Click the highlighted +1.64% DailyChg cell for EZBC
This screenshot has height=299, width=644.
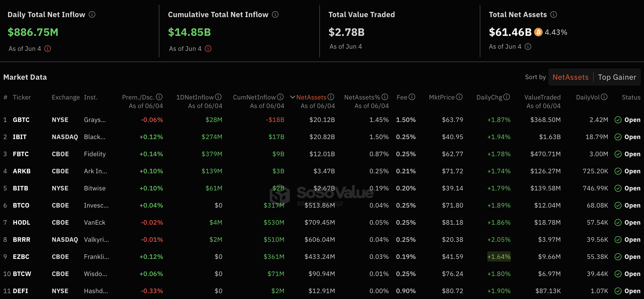499,256
